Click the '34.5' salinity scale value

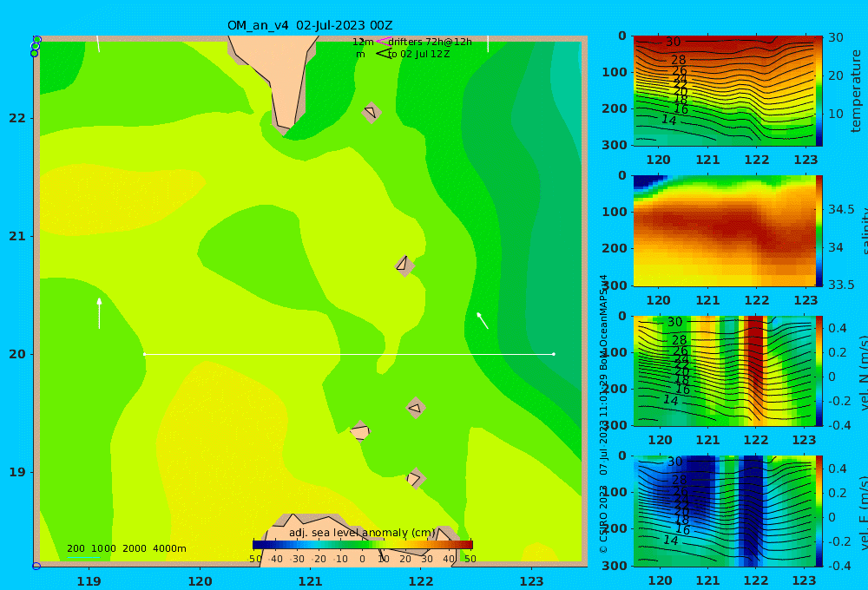(841, 209)
